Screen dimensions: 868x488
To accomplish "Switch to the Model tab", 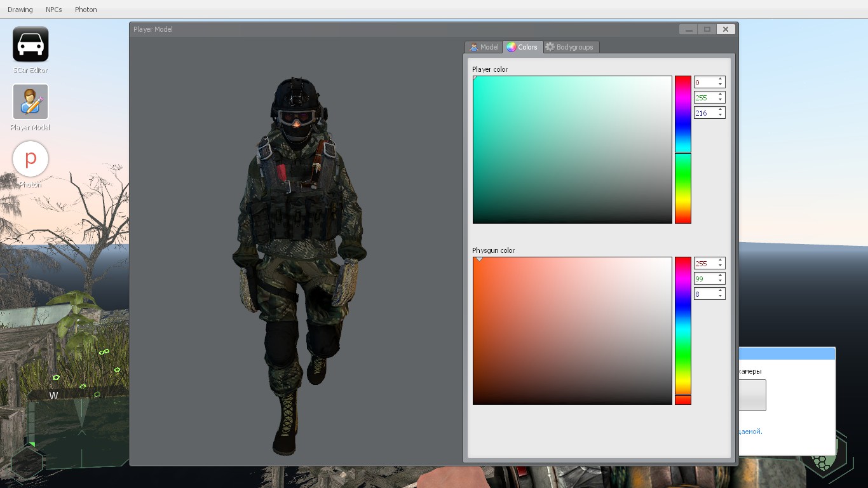I will tap(484, 47).
